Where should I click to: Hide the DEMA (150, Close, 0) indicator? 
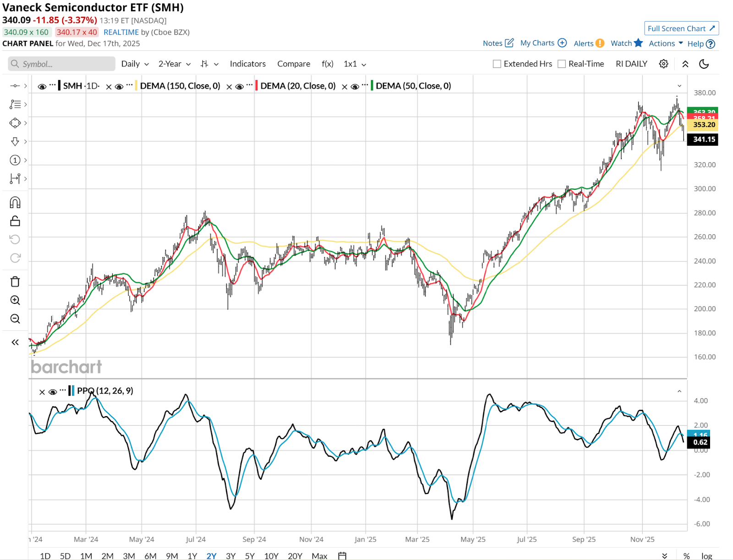coord(119,86)
